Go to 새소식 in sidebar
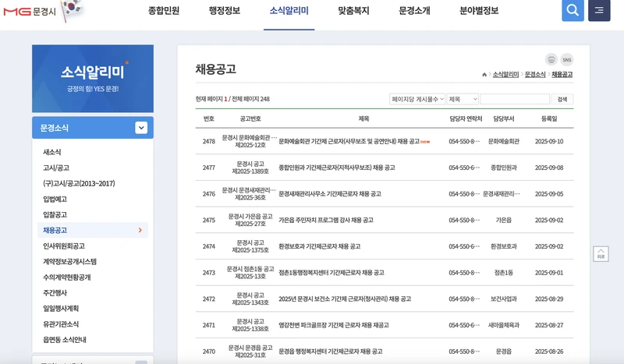Image resolution: width=624 pixels, height=364 pixels. 52,152
